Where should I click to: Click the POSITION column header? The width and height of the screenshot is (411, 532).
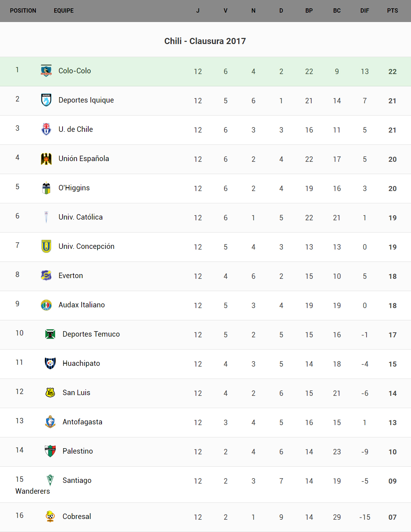point(23,11)
